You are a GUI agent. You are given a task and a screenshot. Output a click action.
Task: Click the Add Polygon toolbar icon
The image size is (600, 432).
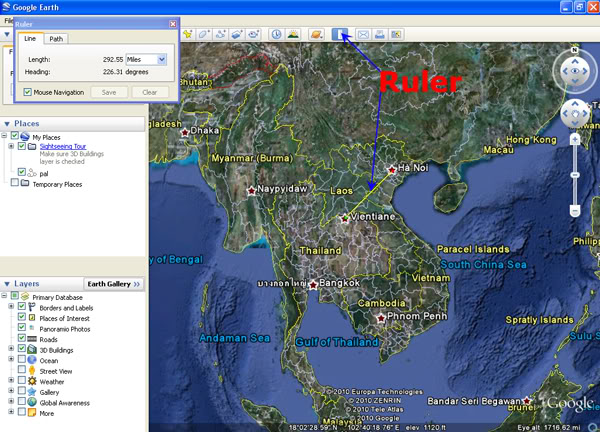pos(204,34)
